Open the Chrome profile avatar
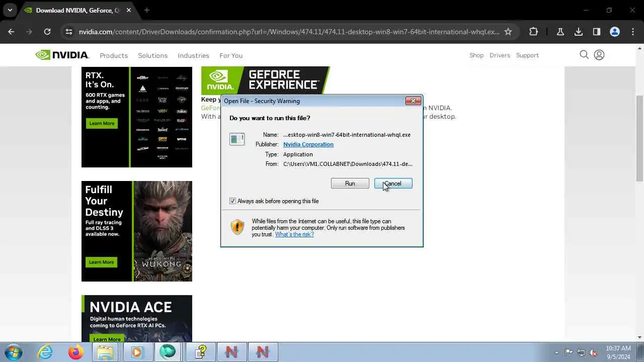Viewport: 644px width, 362px height. (x=615, y=32)
